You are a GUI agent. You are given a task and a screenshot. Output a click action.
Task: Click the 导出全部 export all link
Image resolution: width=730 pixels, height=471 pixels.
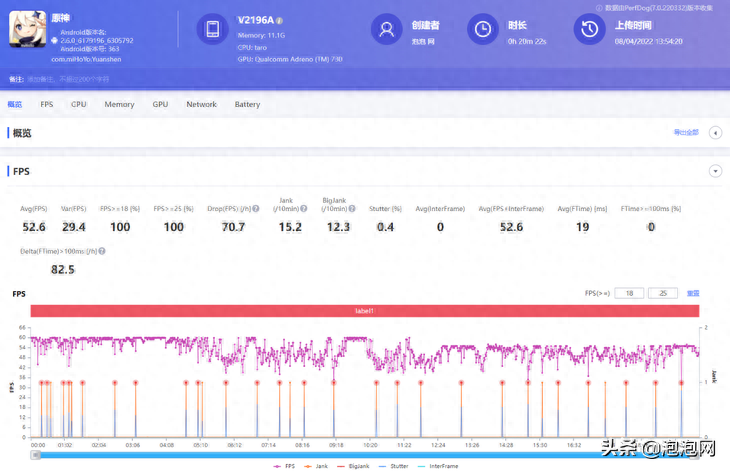pyautogui.click(x=686, y=132)
